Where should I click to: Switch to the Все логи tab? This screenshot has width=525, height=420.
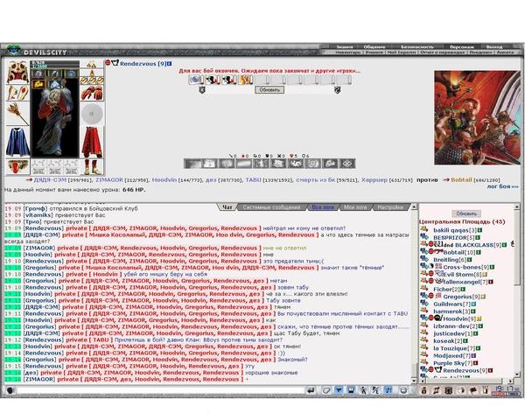point(323,207)
